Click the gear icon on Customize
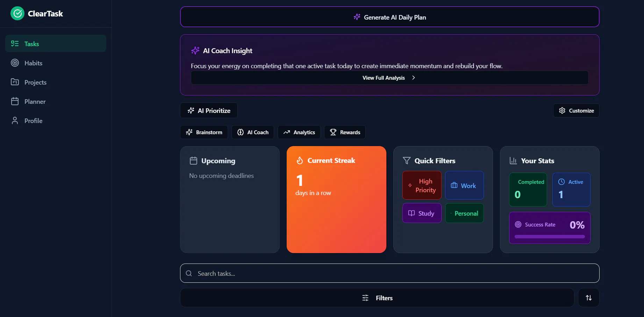 562,110
